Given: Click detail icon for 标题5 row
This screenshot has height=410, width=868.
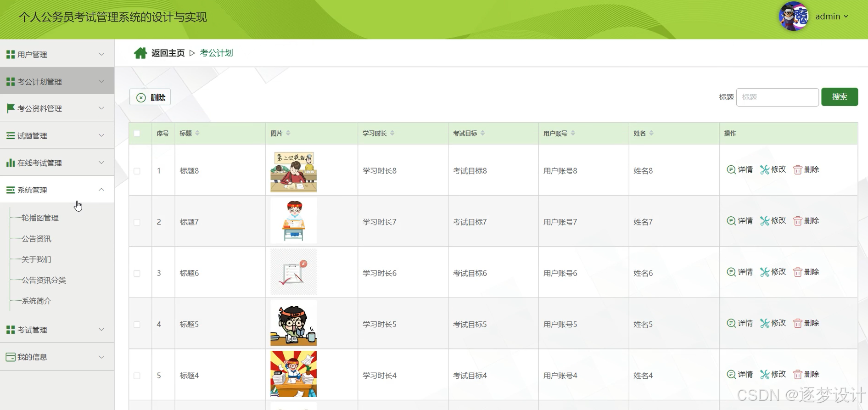Looking at the screenshot, I should (x=731, y=323).
